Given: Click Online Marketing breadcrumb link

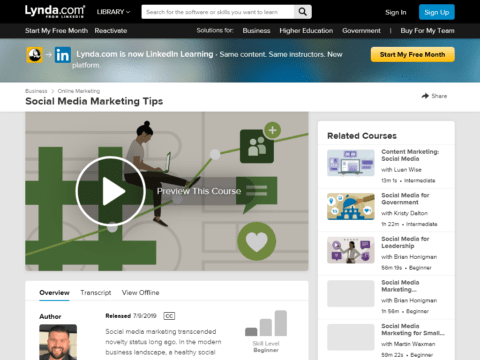Looking at the screenshot, I should 79,91.
